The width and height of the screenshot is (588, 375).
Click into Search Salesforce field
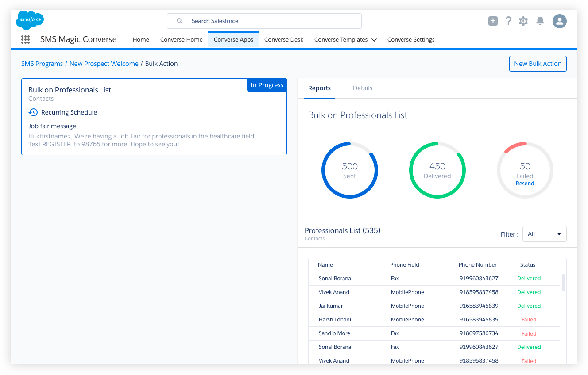(264, 21)
